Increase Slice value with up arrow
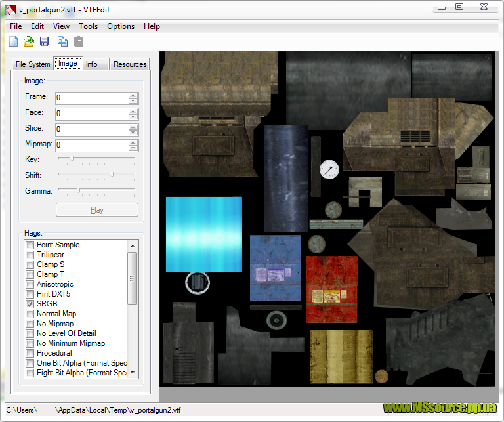 pos(133,127)
